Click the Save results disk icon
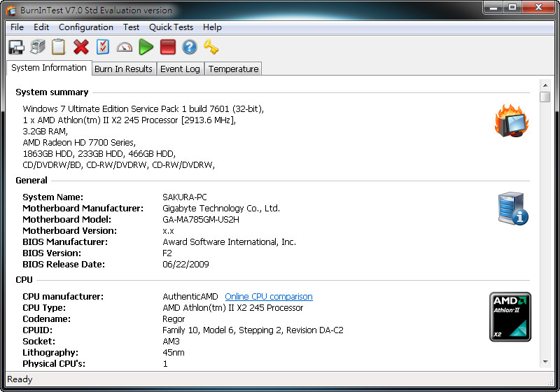Image resolution: width=560 pixels, height=392 pixels. pos(16,47)
